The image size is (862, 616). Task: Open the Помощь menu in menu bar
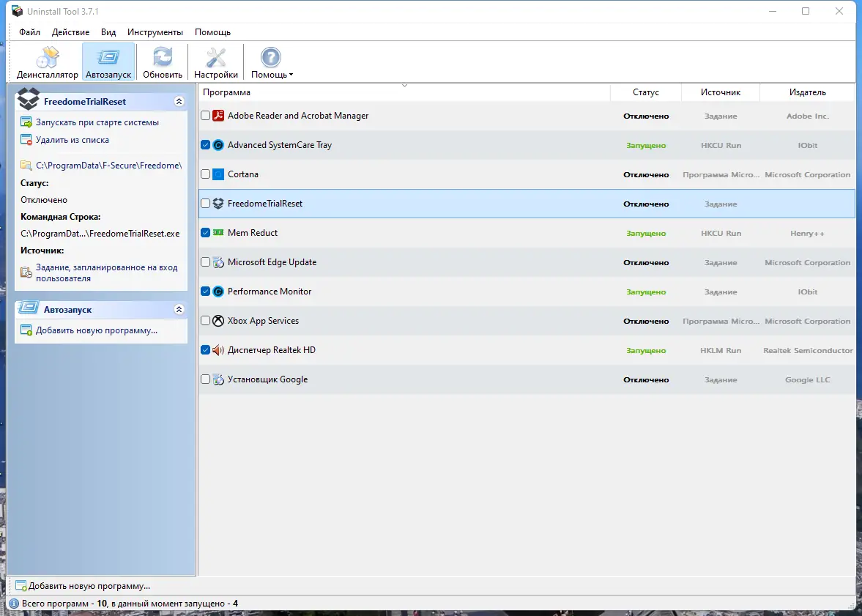click(212, 32)
